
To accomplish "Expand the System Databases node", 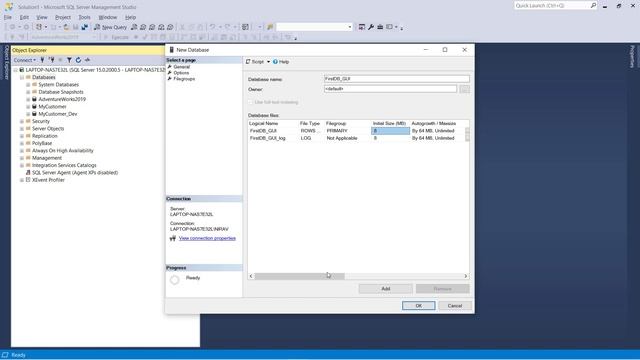I will [28, 84].
